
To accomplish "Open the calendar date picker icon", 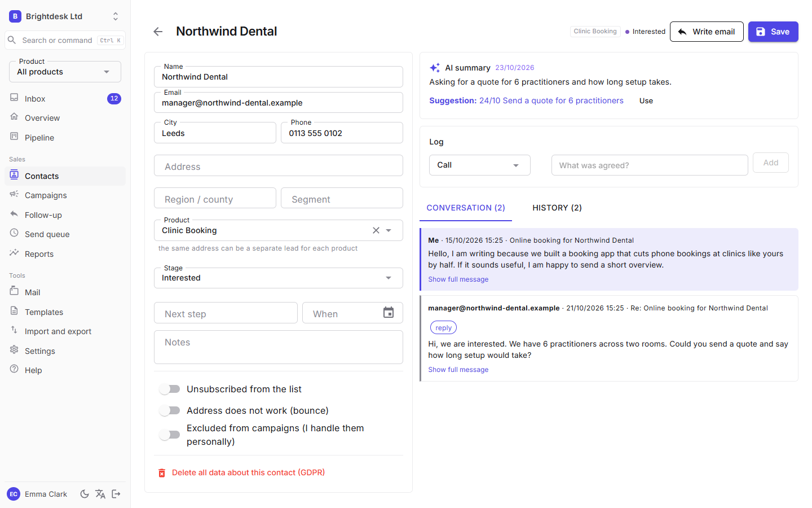I will [389, 313].
